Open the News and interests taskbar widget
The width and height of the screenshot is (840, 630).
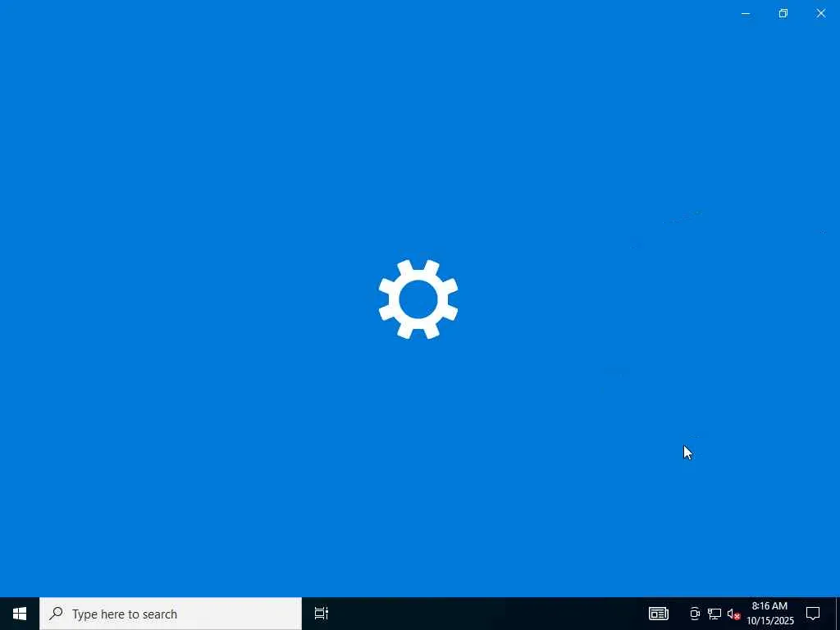click(x=659, y=614)
